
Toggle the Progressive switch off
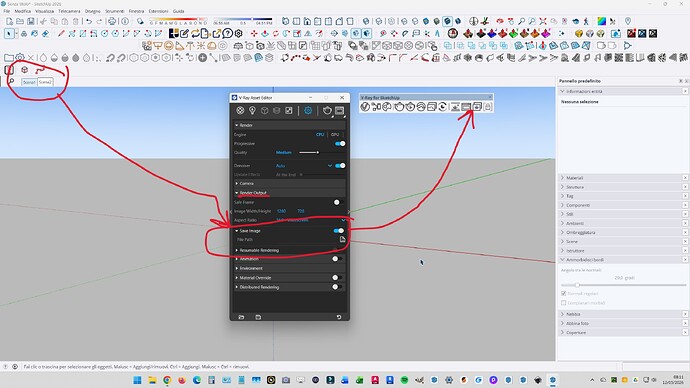click(340, 143)
